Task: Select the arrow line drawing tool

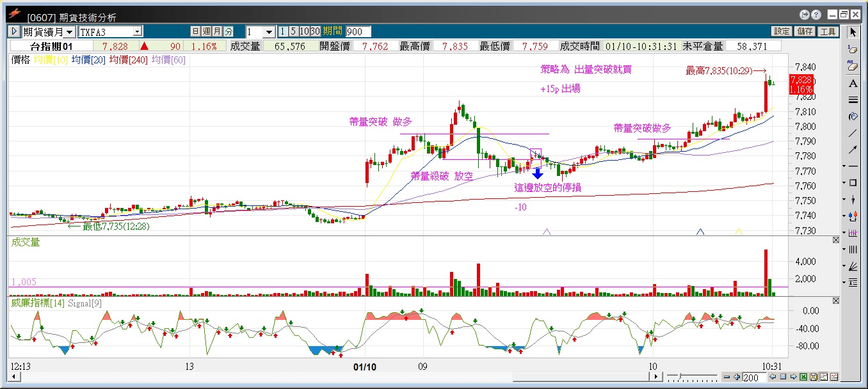Action: click(x=853, y=150)
